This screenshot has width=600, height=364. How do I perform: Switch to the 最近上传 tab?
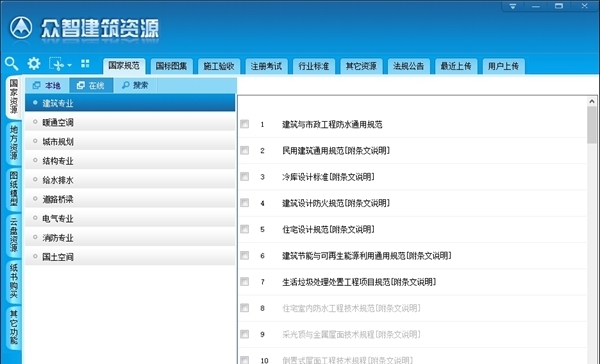[456, 66]
